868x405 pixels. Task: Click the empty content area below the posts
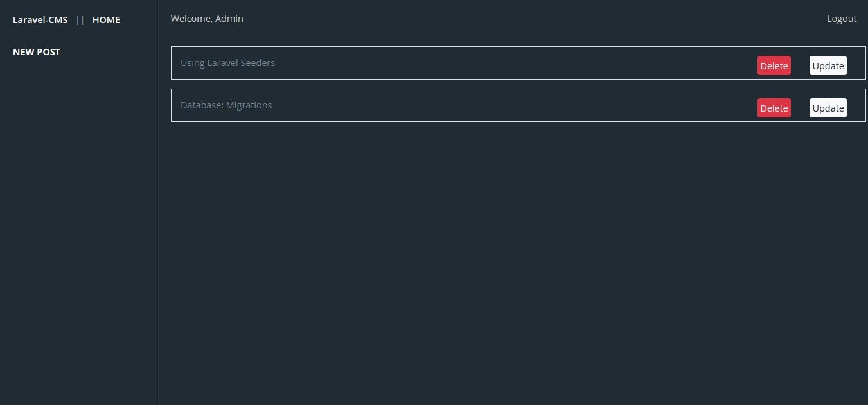click(x=514, y=257)
